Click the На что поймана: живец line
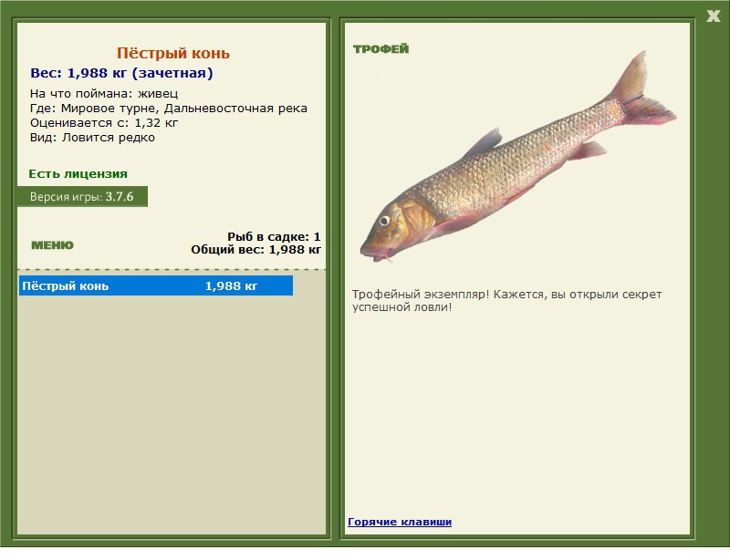The image size is (730, 560). 104,94
